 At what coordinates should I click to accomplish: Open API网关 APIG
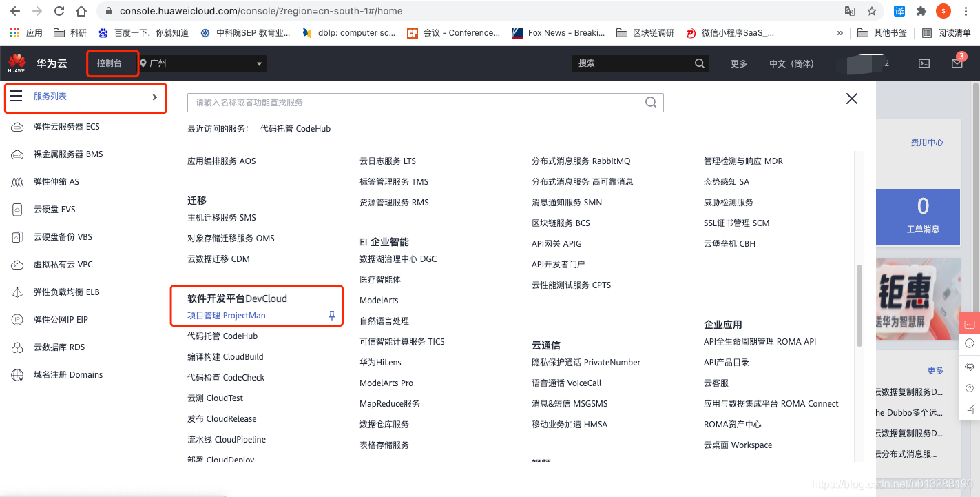(556, 244)
